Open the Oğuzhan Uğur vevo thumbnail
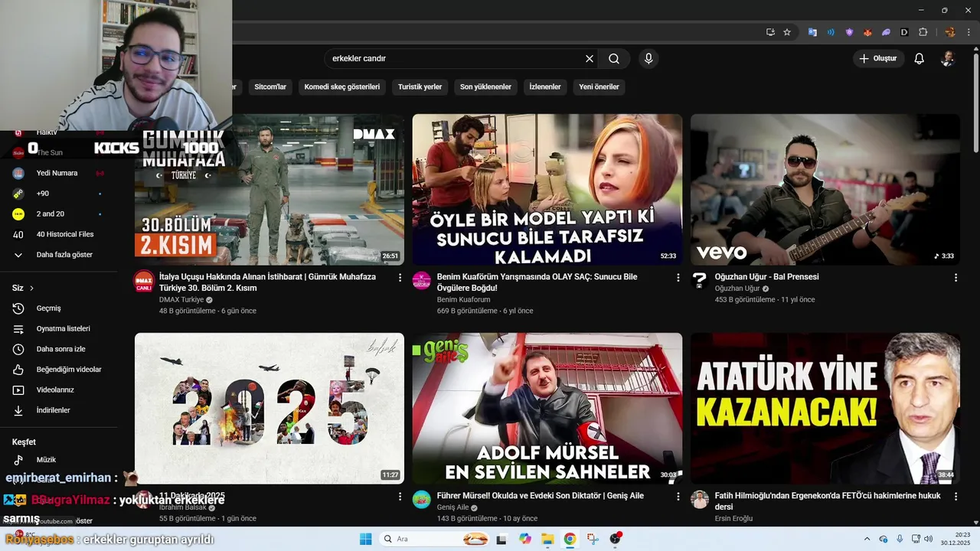Viewport: 980px width, 551px height. (x=825, y=190)
